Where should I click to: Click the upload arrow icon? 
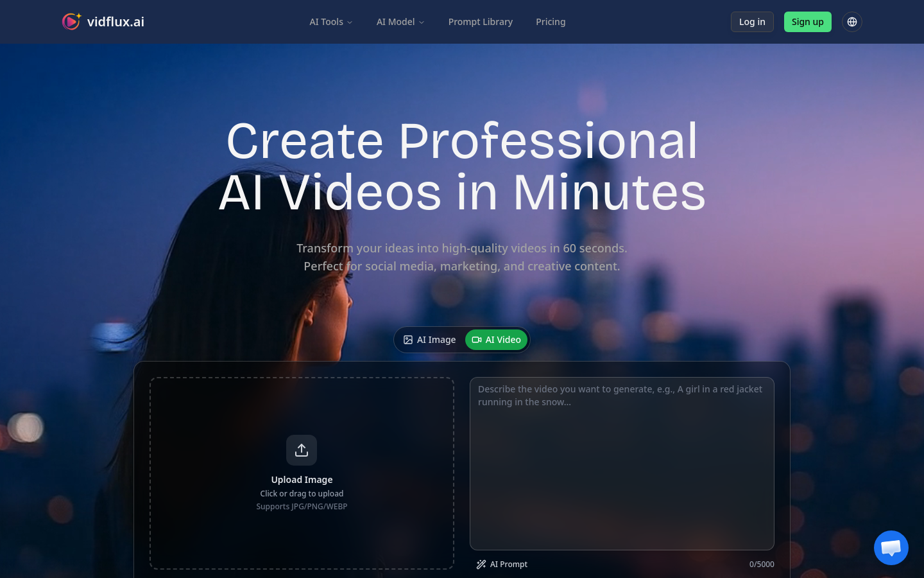[x=302, y=450]
